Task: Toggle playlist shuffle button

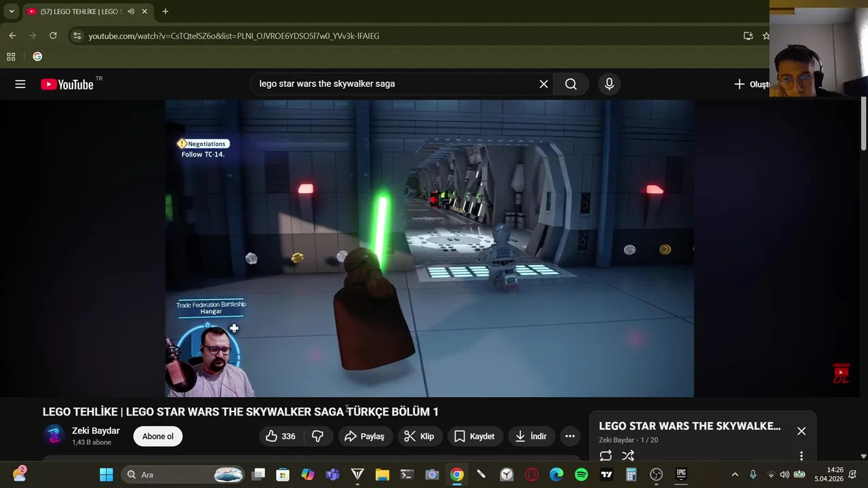Action: (x=629, y=456)
